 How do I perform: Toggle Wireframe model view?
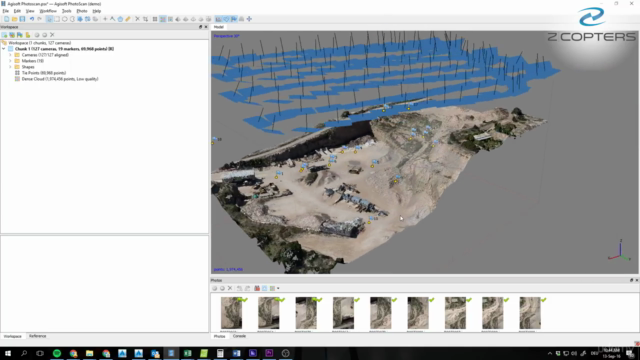pos(193,19)
